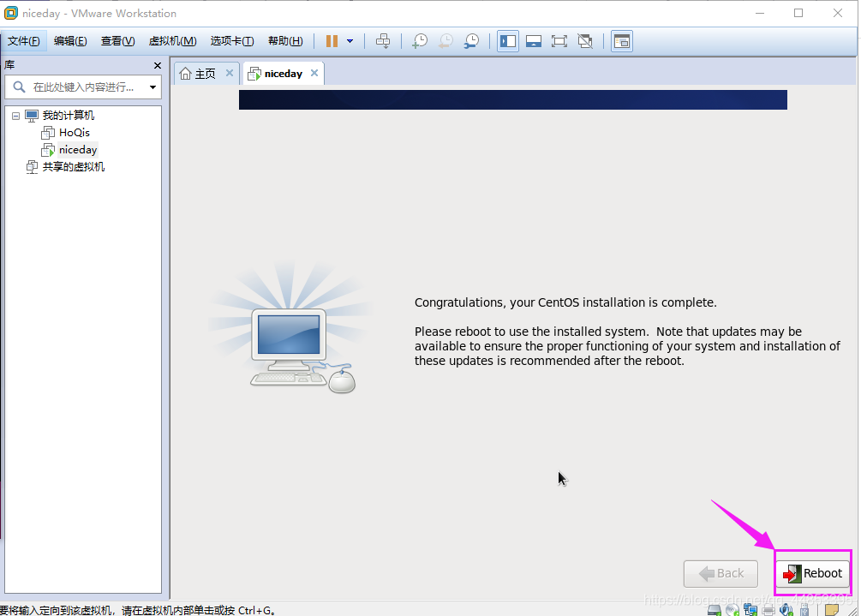This screenshot has width=861, height=616.
Task: Take a snapshot of this virtual machine
Action: [420, 41]
